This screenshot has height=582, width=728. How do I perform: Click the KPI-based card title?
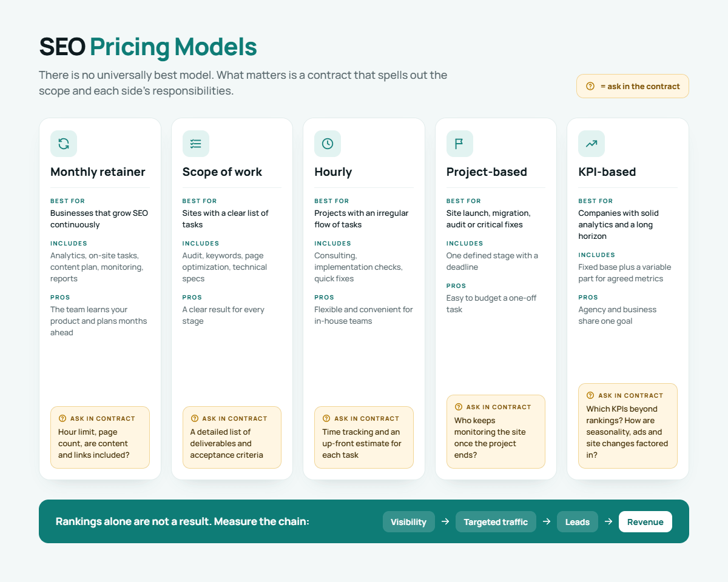click(x=607, y=172)
